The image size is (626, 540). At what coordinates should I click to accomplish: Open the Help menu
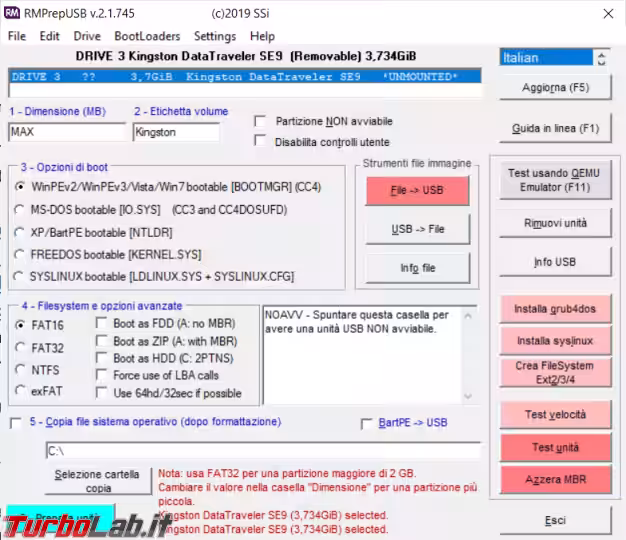[262, 36]
